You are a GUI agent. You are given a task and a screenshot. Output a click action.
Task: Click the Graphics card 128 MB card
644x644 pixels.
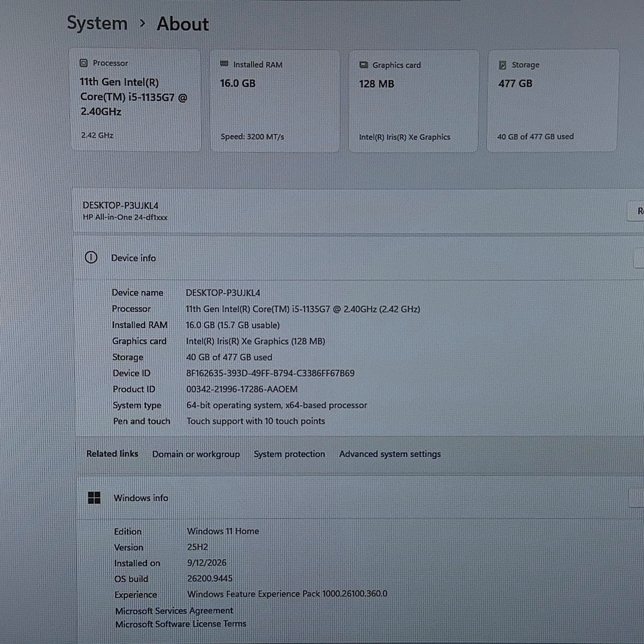[413, 101]
